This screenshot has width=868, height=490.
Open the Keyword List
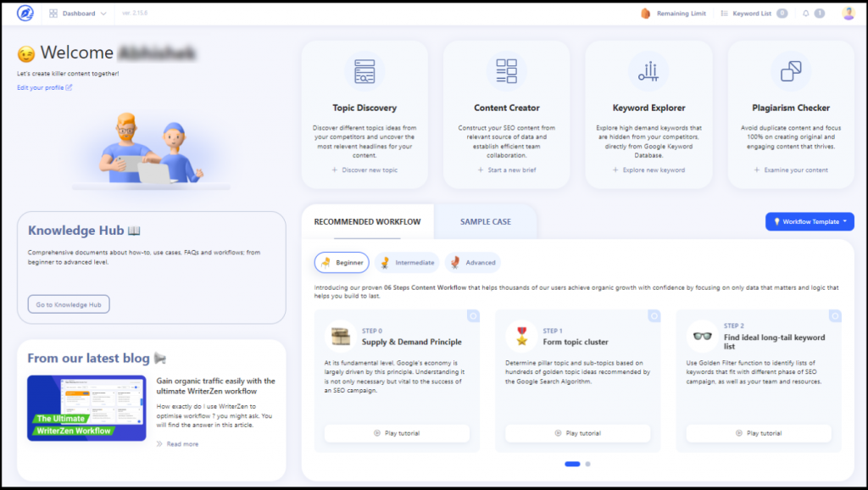pyautogui.click(x=754, y=14)
